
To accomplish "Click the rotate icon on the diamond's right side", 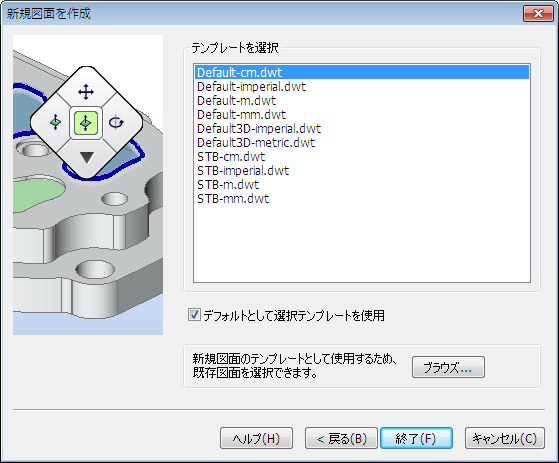I will point(116,122).
